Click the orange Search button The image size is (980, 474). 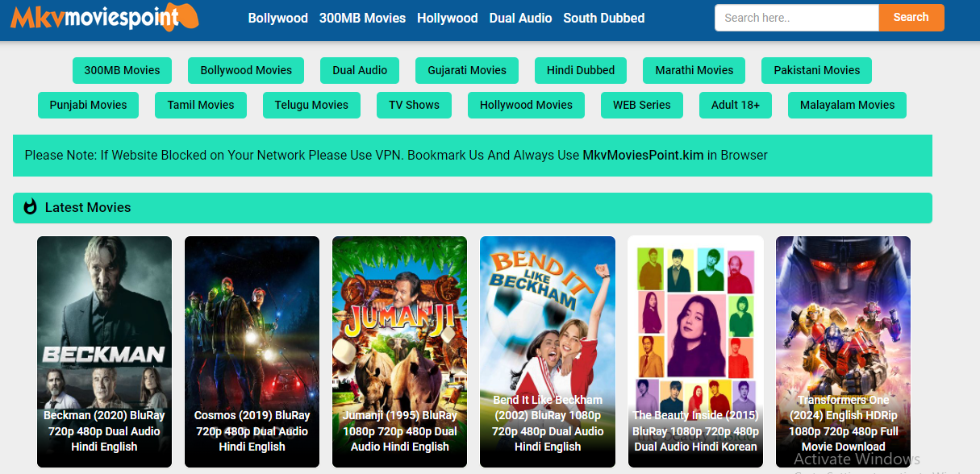911,18
